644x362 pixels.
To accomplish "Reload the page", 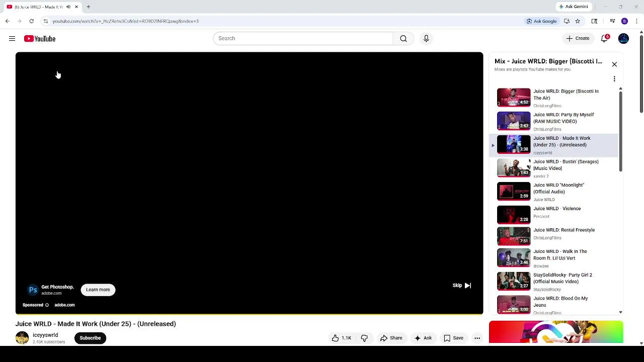I will (31, 21).
